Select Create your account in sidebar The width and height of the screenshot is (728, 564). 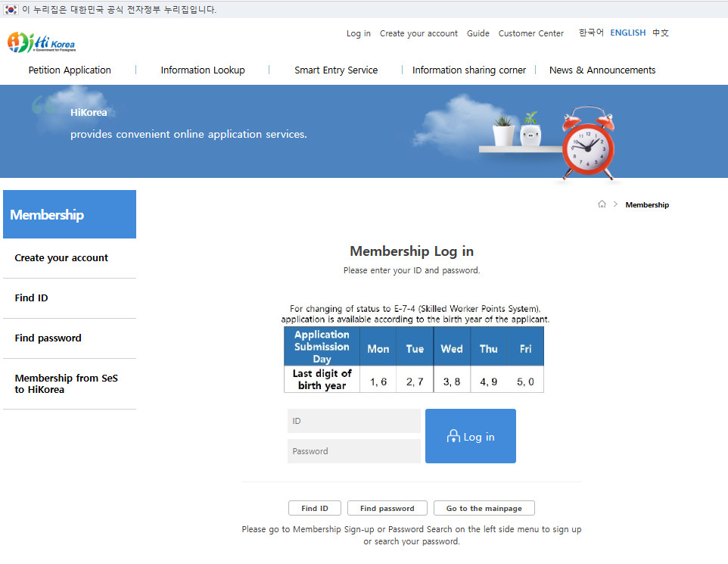tap(61, 258)
